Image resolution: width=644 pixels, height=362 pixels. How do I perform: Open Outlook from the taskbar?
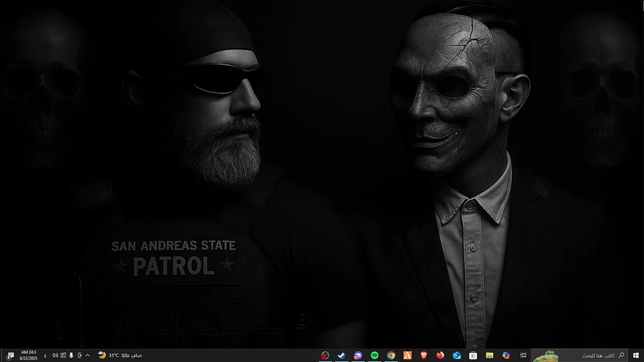coord(457,355)
